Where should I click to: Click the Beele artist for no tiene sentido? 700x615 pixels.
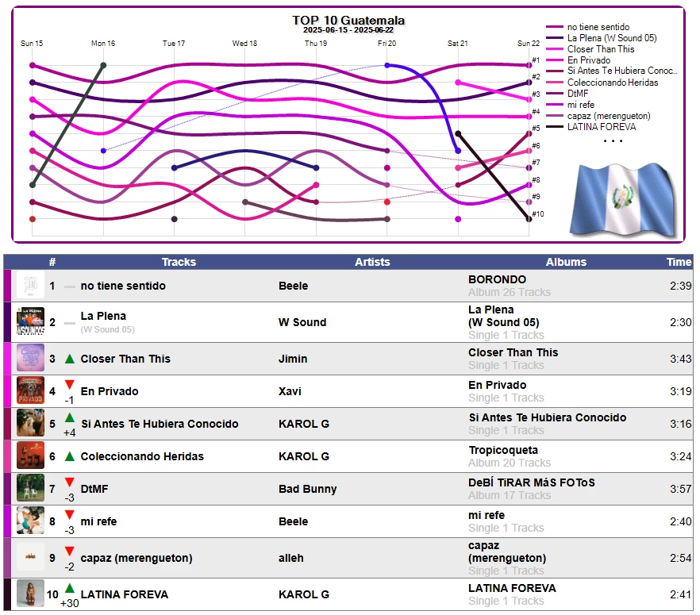tap(294, 286)
